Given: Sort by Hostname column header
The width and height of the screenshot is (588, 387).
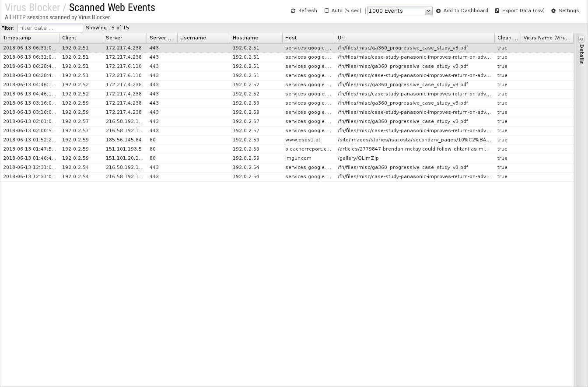Looking at the screenshot, I should (256, 38).
